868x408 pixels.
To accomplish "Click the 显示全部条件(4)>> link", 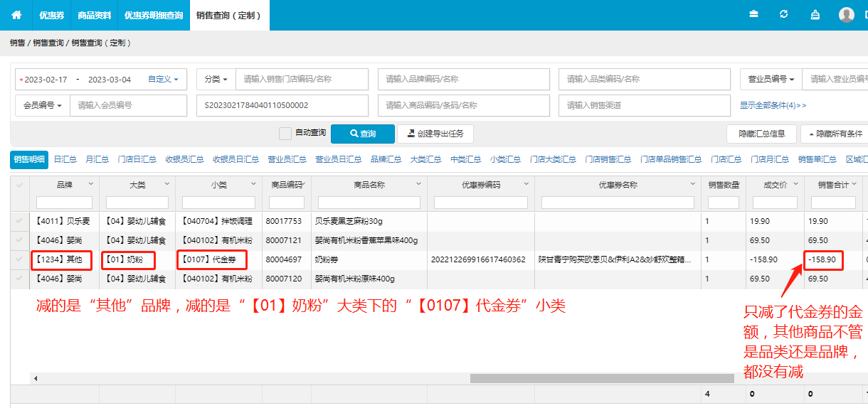I will click(x=773, y=105).
